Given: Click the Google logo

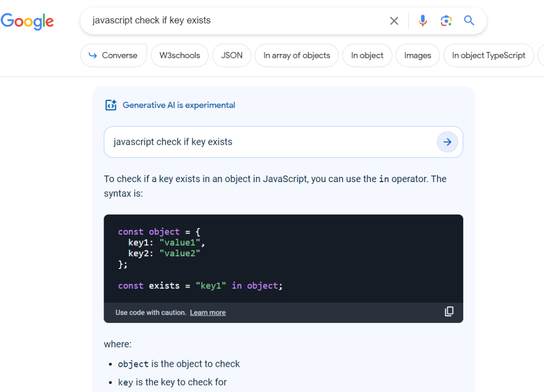Looking at the screenshot, I should [27, 21].
